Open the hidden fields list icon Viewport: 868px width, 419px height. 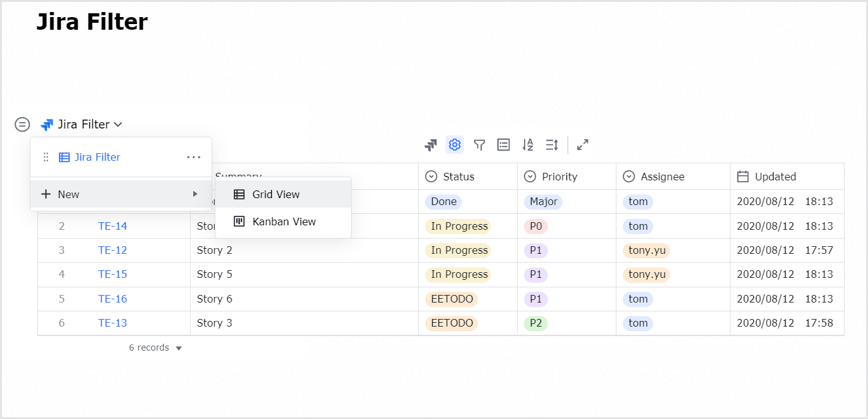click(x=503, y=144)
